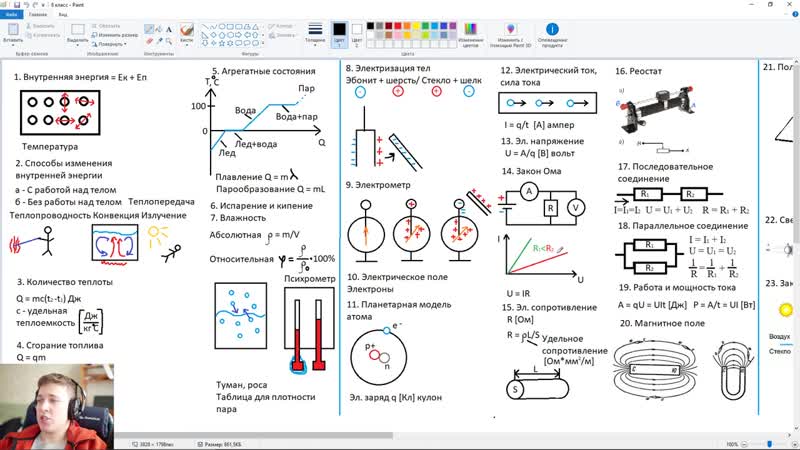The image size is (800, 450).
Task: Click zoom out minus button in status bar
Action: pyautogui.click(x=744, y=444)
